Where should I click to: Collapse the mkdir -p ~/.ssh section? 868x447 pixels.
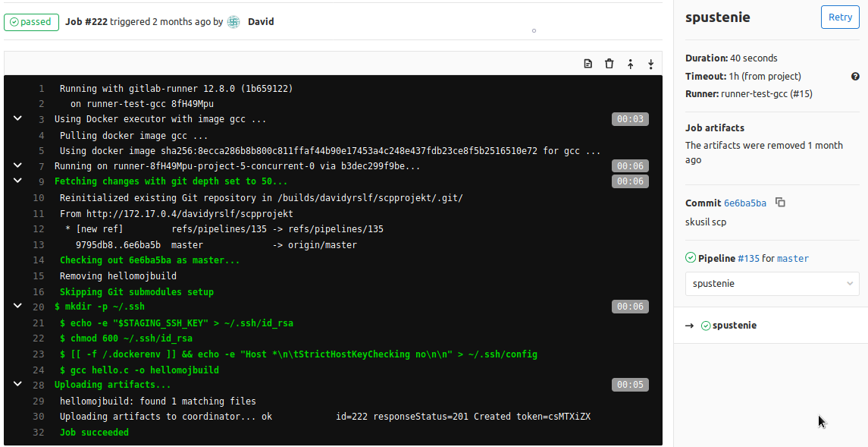[17, 306]
